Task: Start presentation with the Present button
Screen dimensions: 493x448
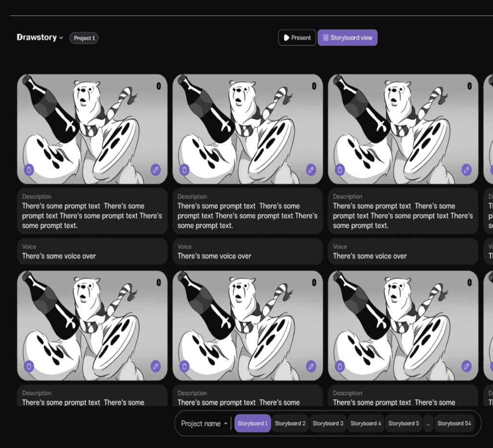Action: pos(297,38)
